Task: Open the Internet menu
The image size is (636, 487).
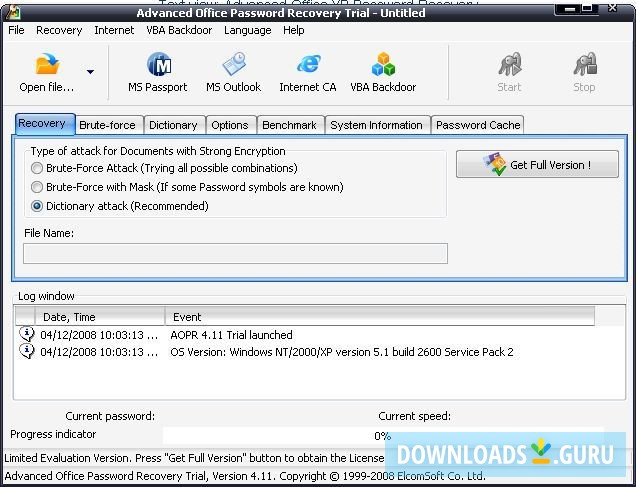Action: pyautogui.click(x=114, y=30)
